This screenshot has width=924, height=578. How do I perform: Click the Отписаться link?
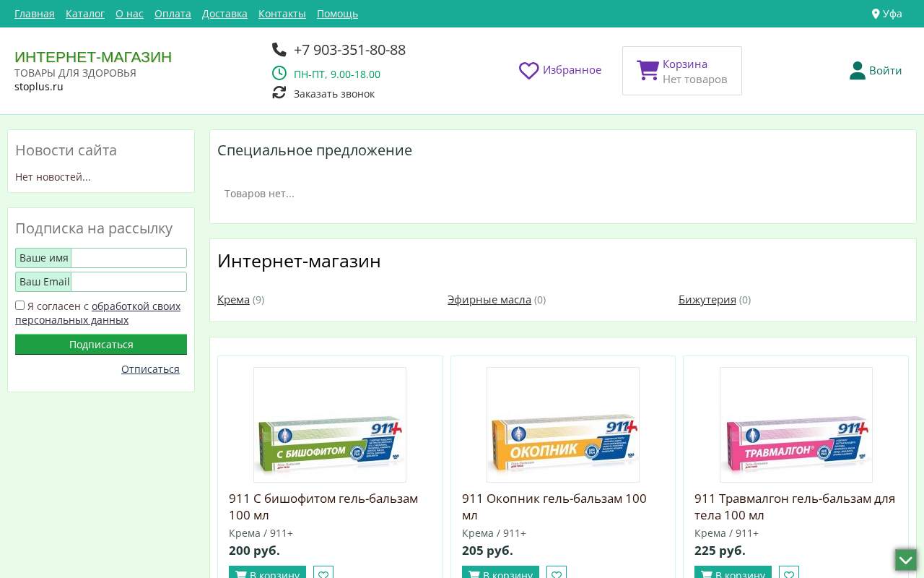(150, 369)
